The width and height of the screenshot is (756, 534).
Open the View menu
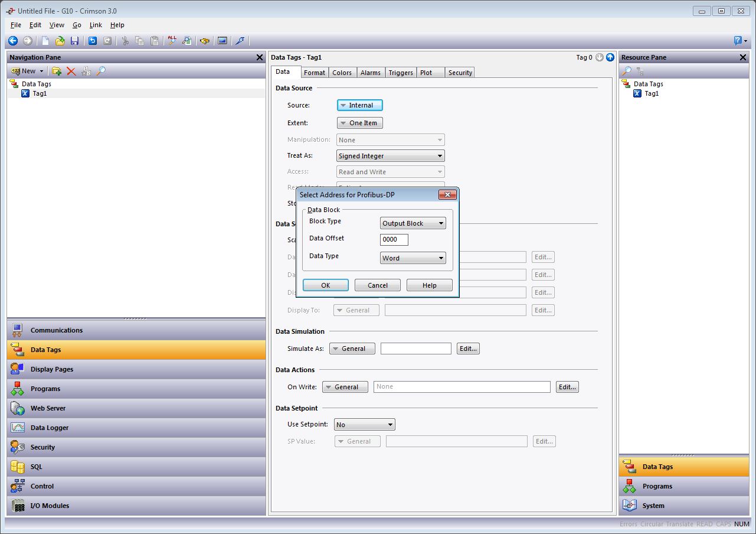click(57, 25)
